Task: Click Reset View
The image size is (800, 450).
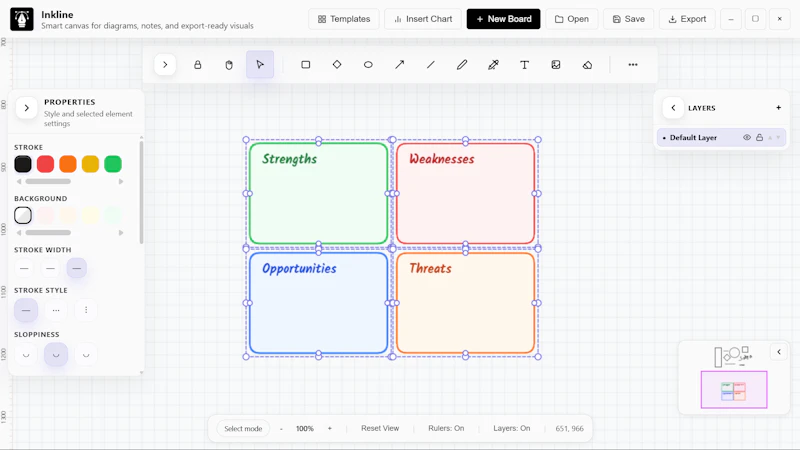Action: click(x=380, y=429)
